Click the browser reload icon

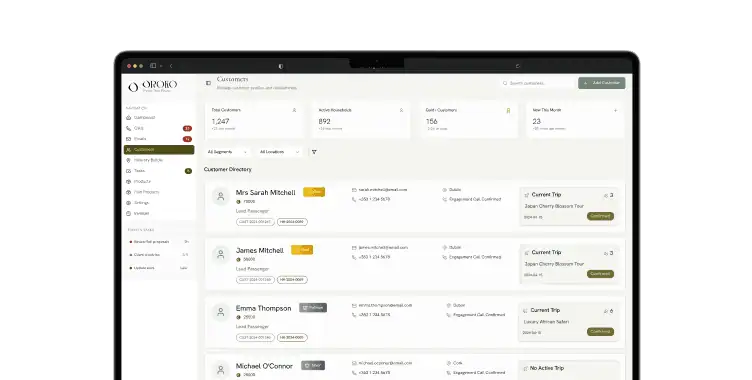(517, 66)
